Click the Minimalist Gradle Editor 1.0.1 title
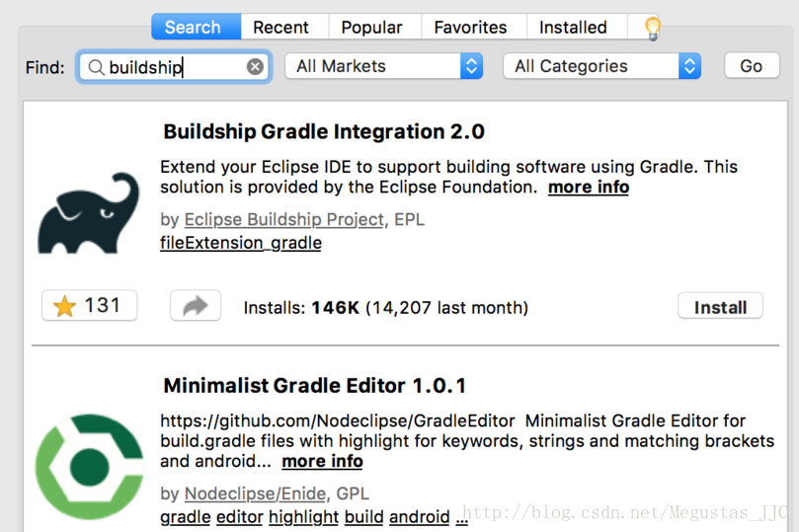The width and height of the screenshot is (799, 532). [x=314, y=386]
